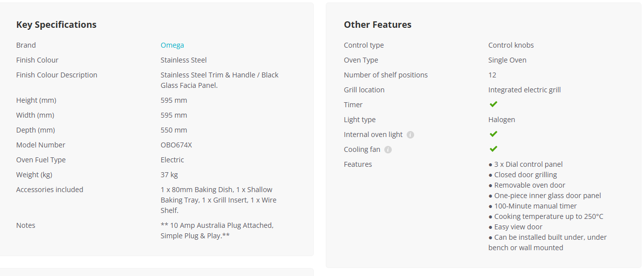644x276 pixels.
Task: Click the Number of shelf positions label
Action: click(386, 75)
